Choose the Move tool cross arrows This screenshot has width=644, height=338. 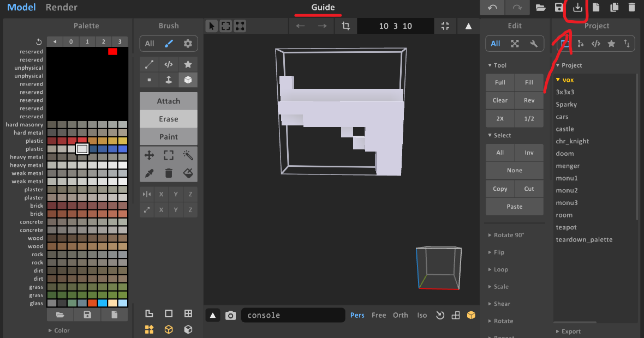pos(149,155)
